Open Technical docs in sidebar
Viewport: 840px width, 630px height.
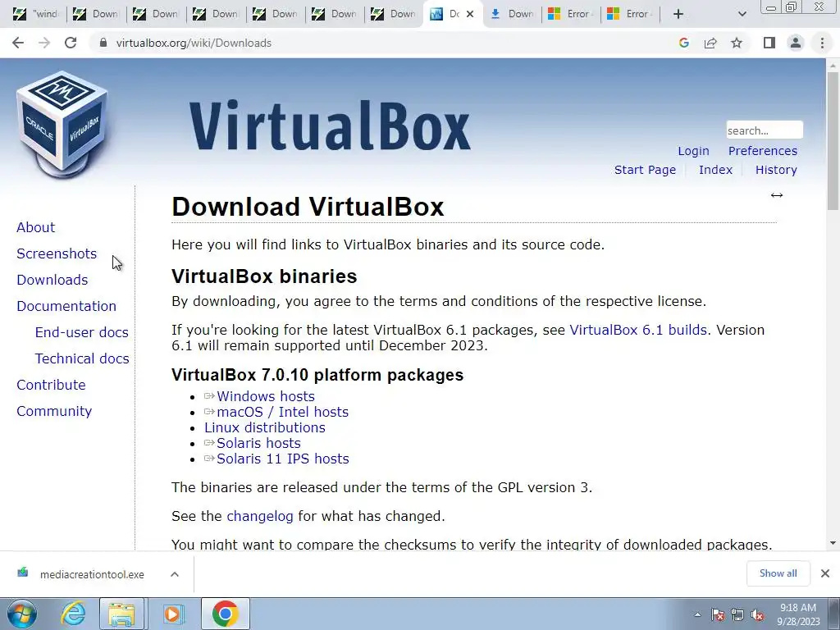click(82, 358)
